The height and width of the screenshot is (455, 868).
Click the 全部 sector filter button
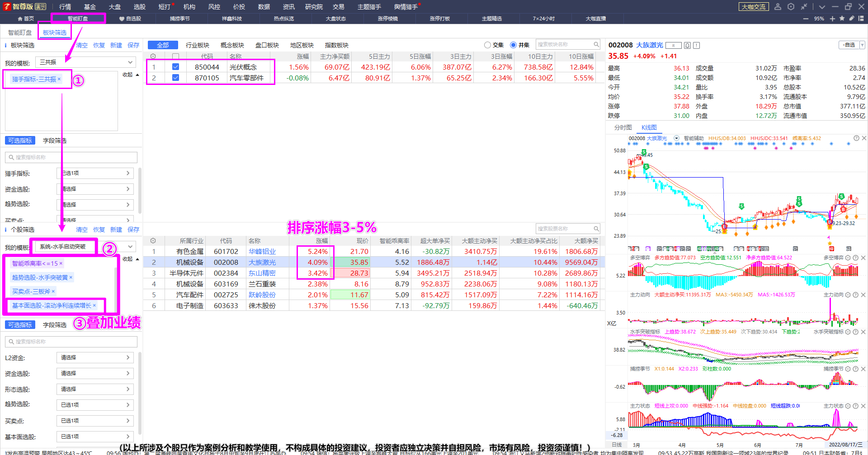[x=163, y=45]
